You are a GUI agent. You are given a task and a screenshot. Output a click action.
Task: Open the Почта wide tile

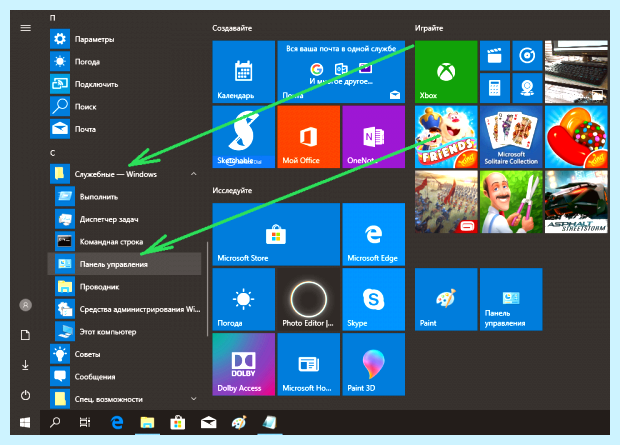pyautogui.click(x=341, y=72)
